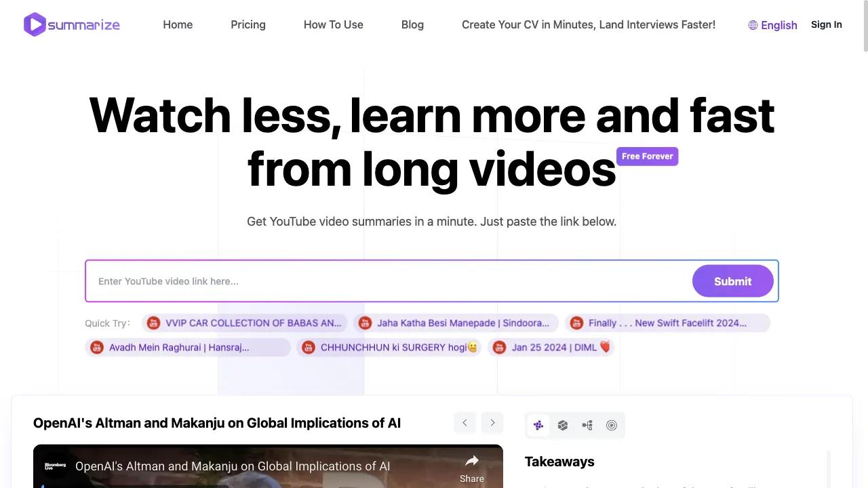Try the Jan 25 2024 DIML video

tap(551, 348)
